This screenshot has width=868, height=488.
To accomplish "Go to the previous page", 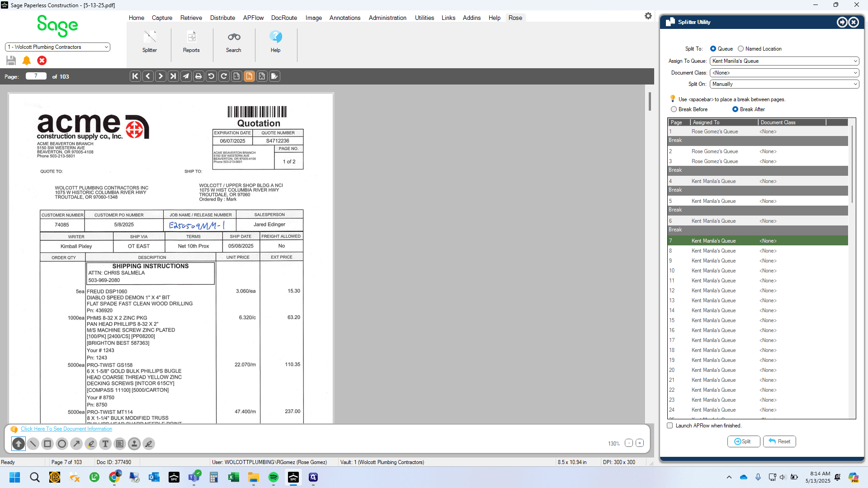I will (148, 76).
